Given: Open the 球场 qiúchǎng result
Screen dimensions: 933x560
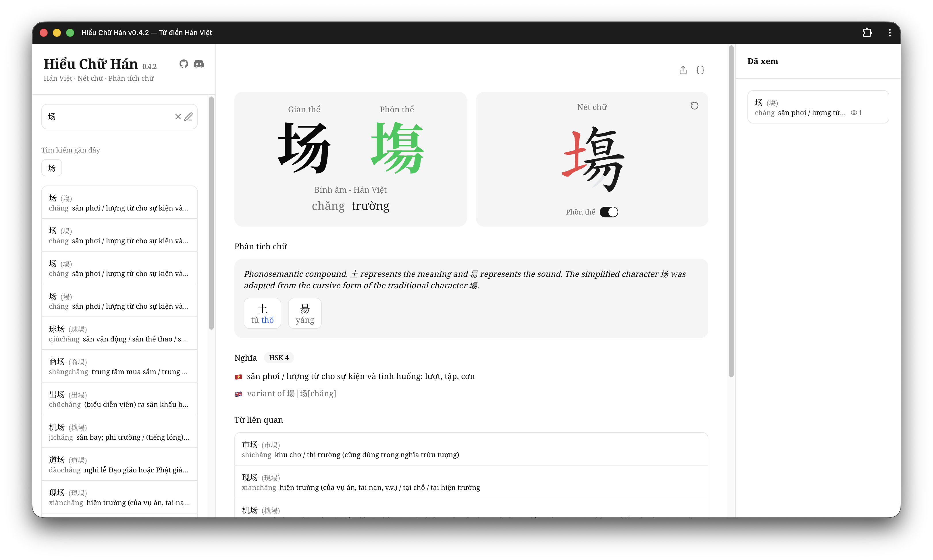Looking at the screenshot, I should (119, 334).
